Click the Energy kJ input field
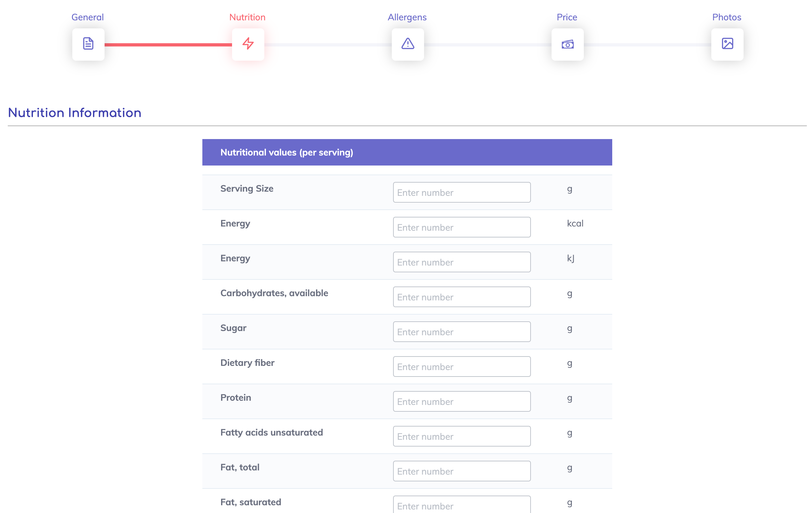This screenshot has height=513, width=812. pyautogui.click(x=461, y=262)
